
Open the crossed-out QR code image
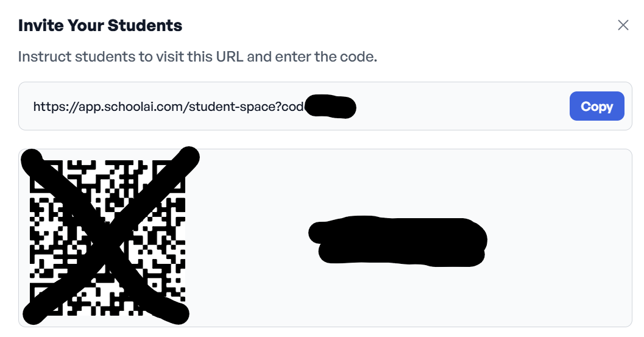(108, 238)
